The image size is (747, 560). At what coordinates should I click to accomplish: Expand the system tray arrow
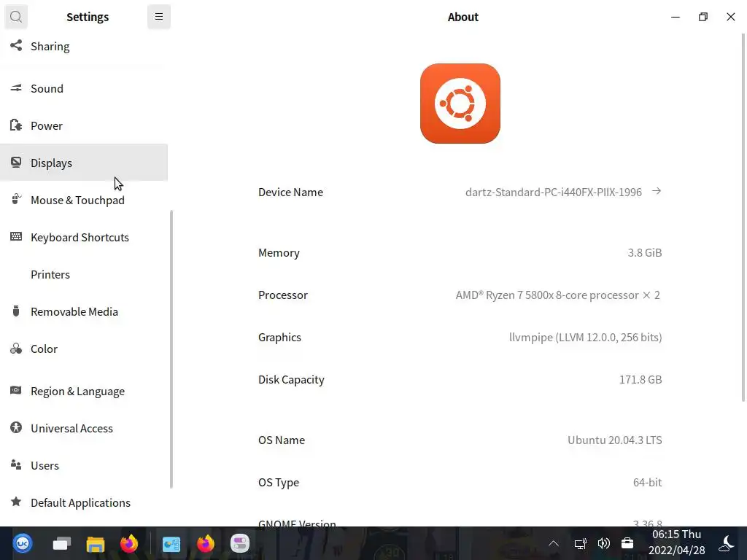click(554, 543)
